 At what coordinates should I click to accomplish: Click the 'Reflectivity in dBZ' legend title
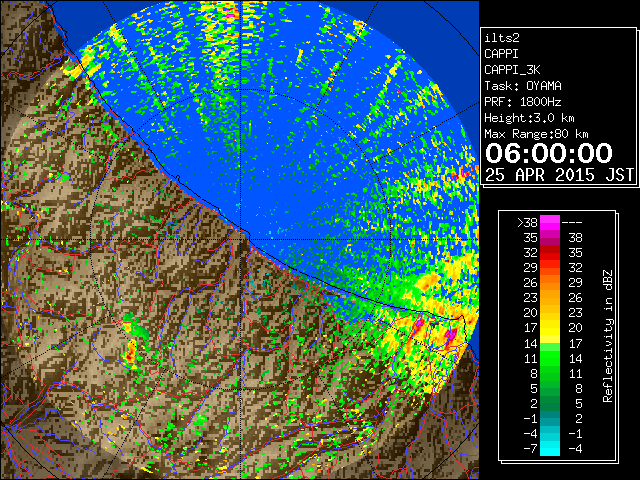tap(608, 336)
